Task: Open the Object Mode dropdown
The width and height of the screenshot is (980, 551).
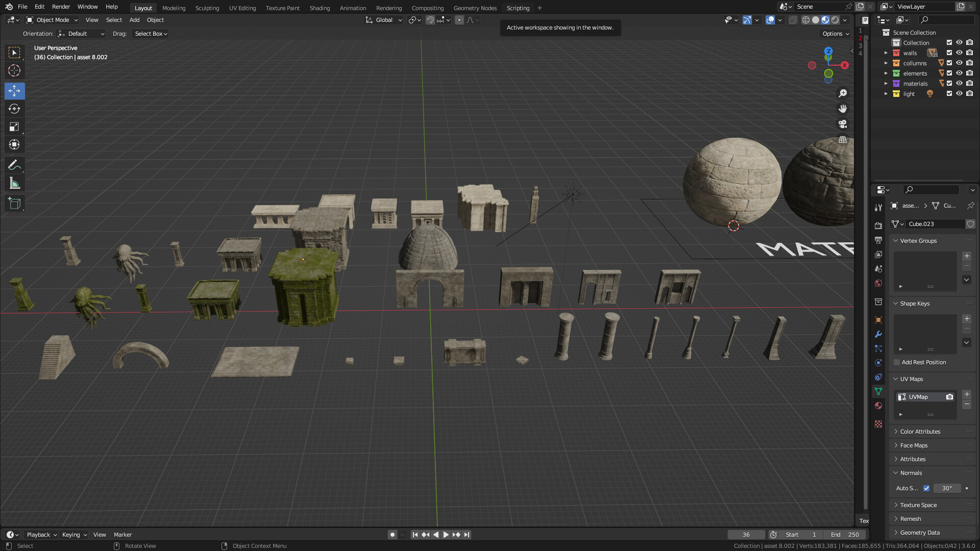Action: click(x=52, y=20)
